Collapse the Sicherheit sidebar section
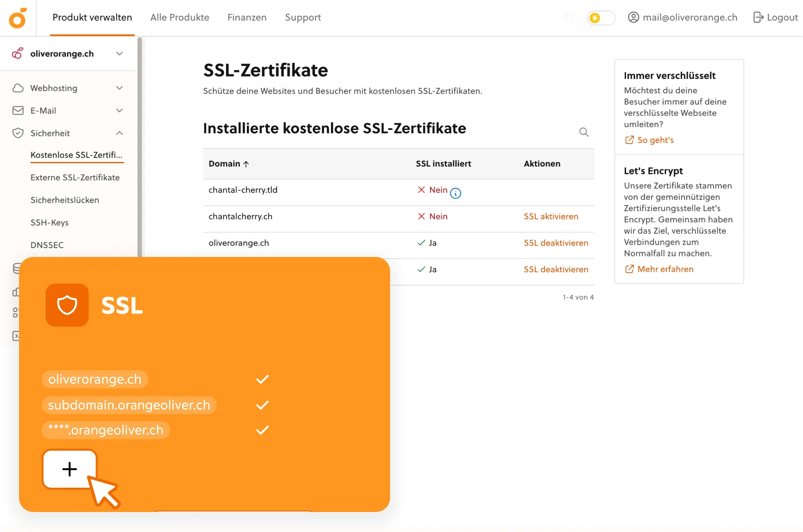The width and height of the screenshot is (803, 532). click(119, 133)
